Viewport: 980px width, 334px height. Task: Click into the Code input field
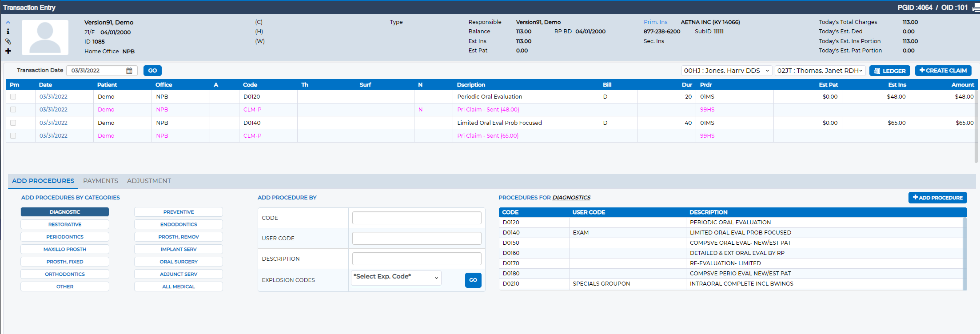click(417, 218)
